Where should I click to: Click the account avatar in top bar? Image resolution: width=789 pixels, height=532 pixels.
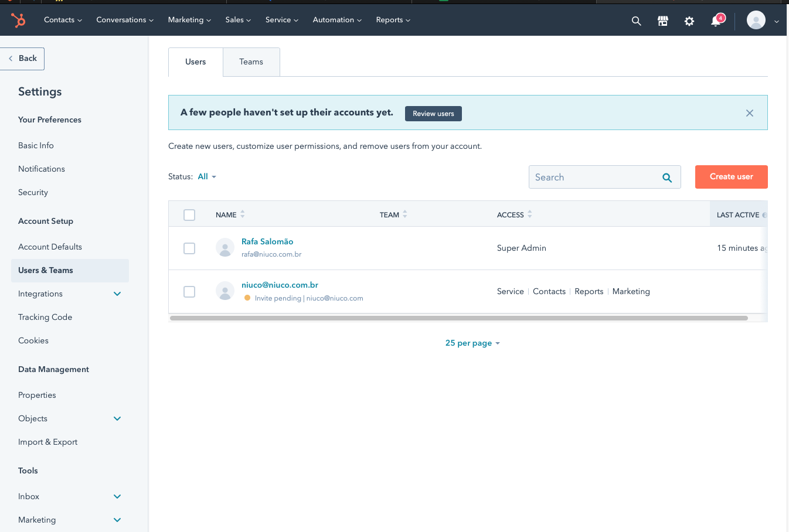(x=756, y=20)
